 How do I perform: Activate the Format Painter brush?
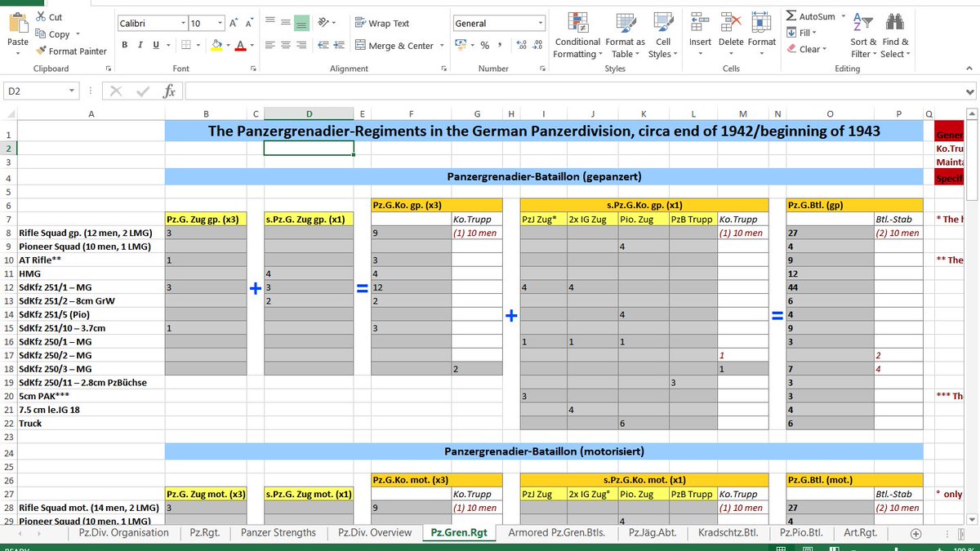(41, 51)
